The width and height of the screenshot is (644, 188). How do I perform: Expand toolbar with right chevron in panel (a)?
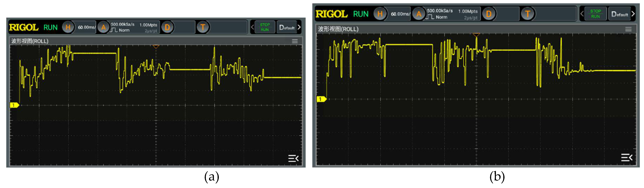(x=299, y=27)
